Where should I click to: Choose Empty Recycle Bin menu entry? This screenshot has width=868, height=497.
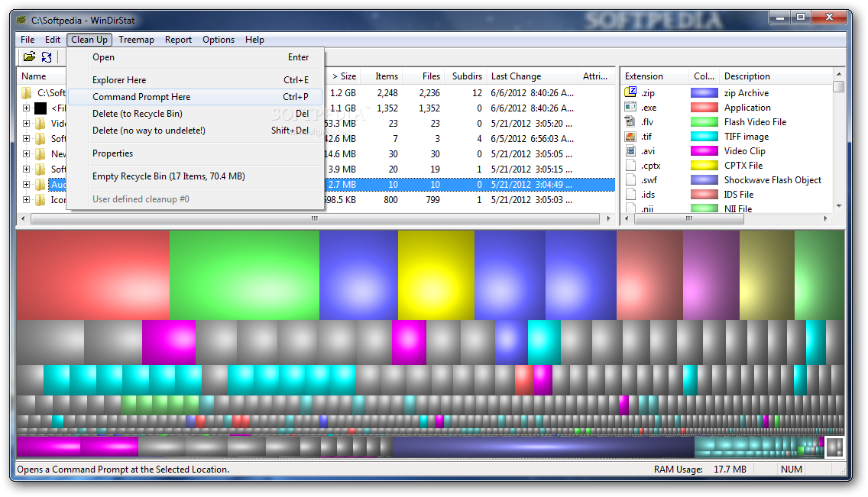pos(196,176)
